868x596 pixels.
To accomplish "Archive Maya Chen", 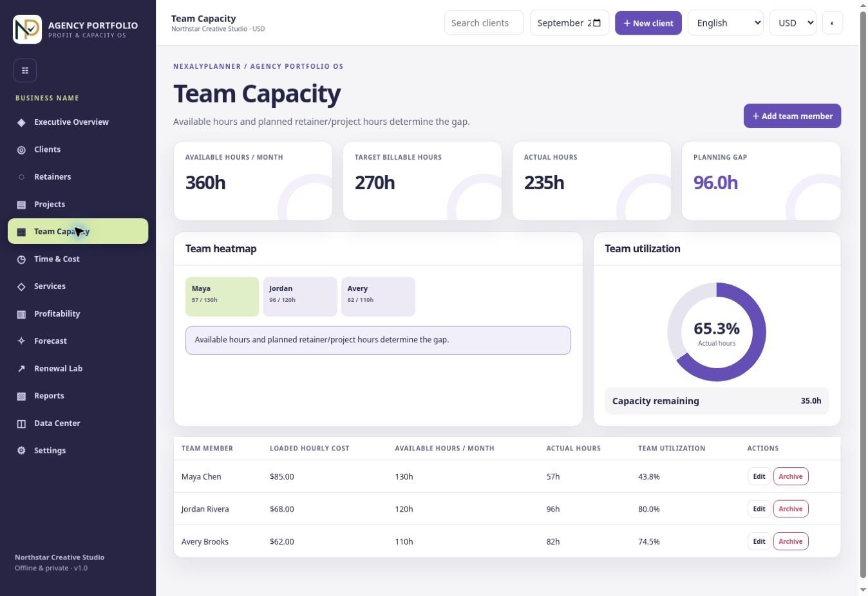I will coord(791,476).
